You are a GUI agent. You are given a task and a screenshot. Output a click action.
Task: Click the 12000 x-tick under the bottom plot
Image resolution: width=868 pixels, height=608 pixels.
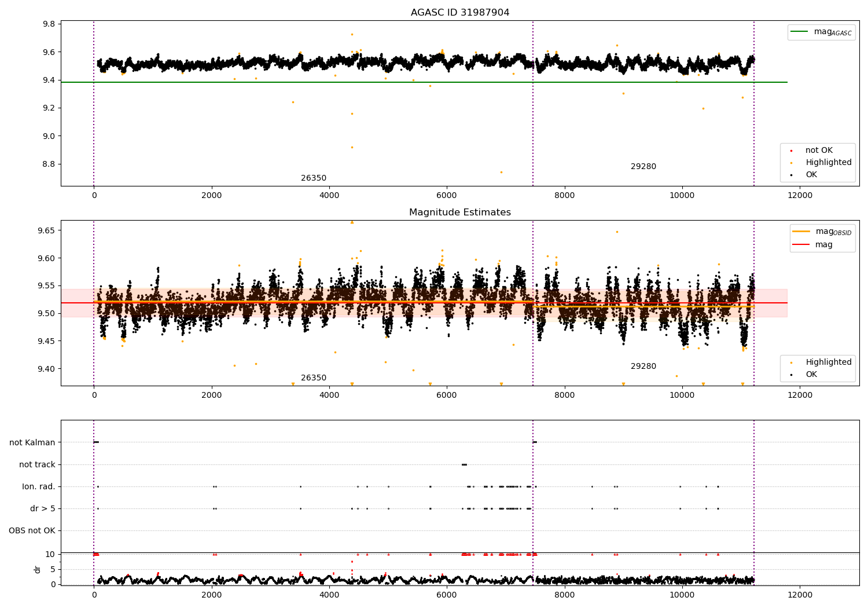(800, 595)
